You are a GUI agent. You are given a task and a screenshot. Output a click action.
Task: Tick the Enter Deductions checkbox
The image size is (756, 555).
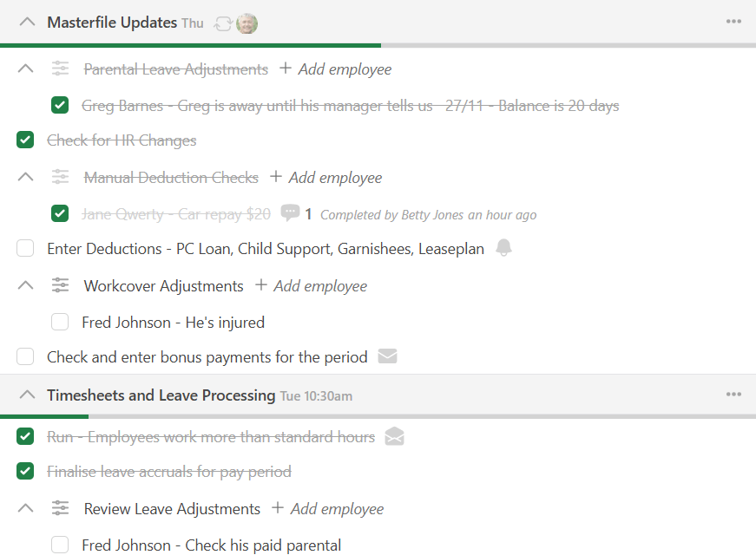coord(25,249)
